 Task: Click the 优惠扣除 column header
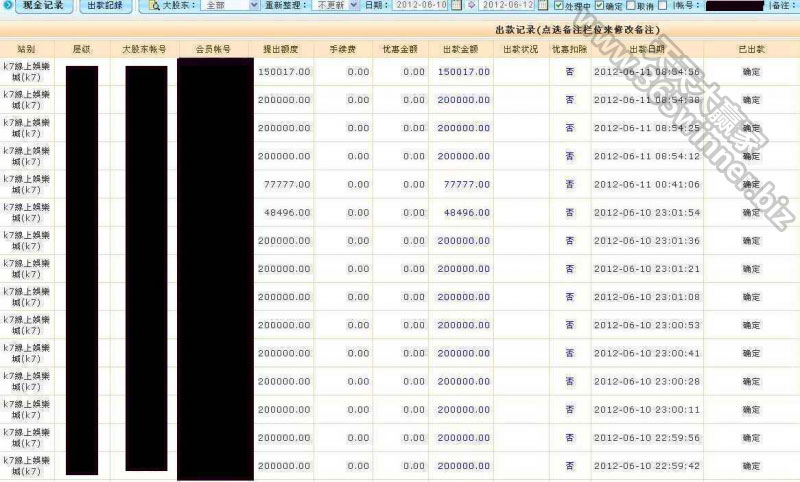tap(570, 49)
